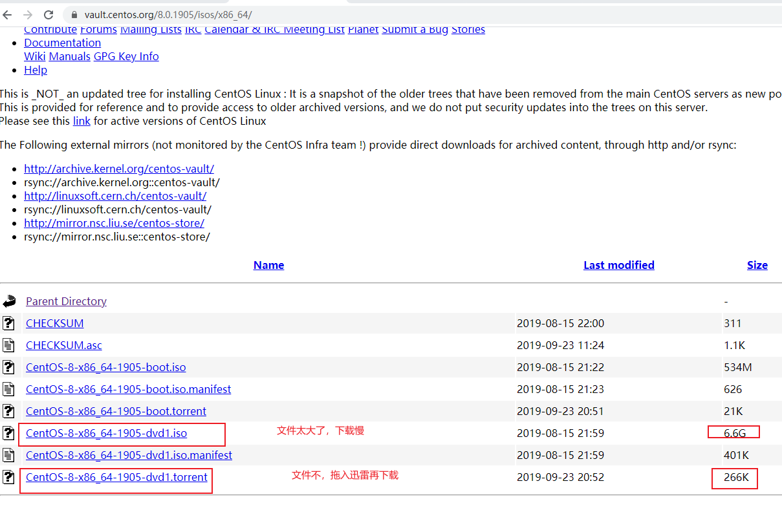Screen dimensions: 782x532
Task: Open the Forums link
Action: (98, 30)
